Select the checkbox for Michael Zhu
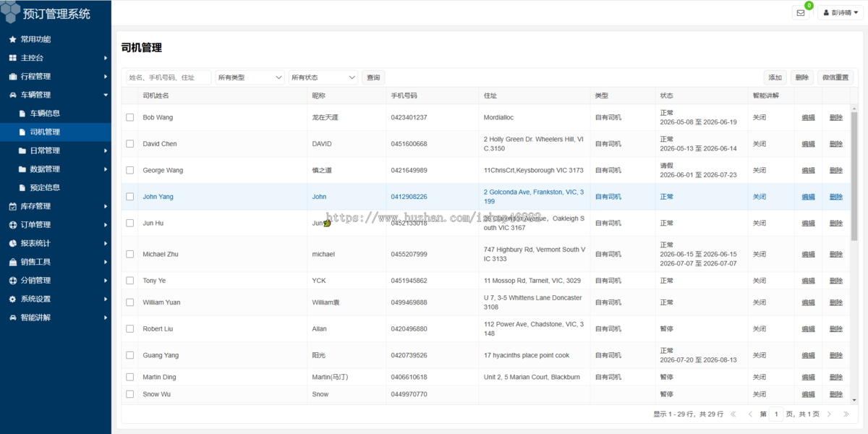The height and width of the screenshot is (434, 868). 130,255
